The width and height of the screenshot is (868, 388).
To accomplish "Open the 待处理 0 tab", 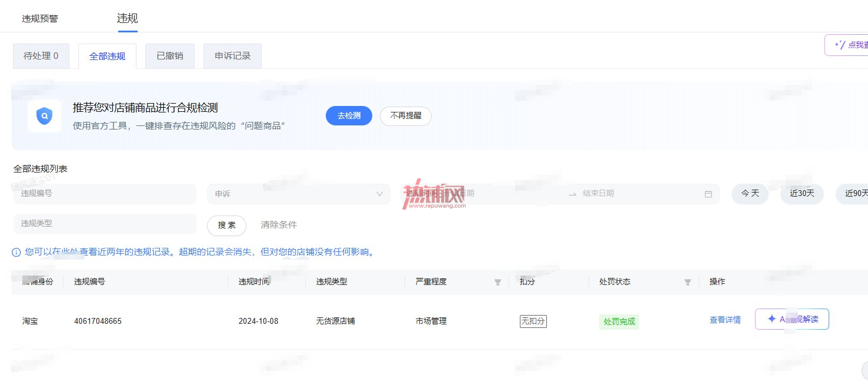I will (x=41, y=56).
